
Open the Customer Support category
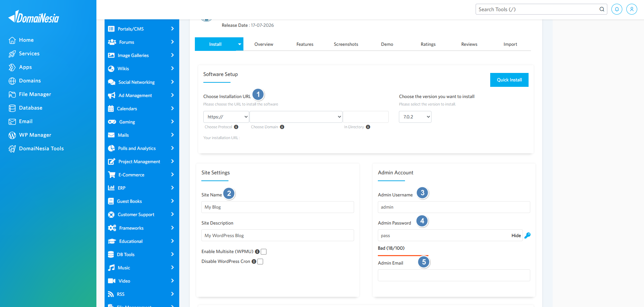point(142,214)
